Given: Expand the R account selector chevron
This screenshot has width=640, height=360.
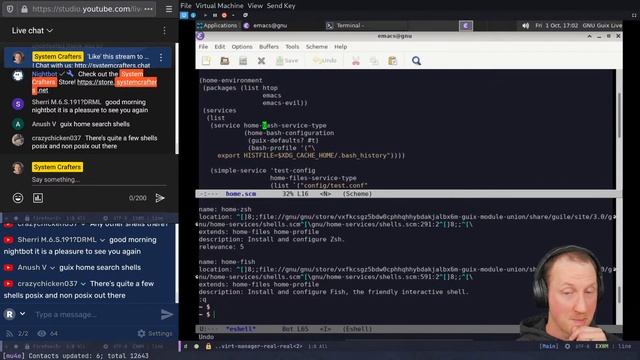Looking at the screenshot, I should point(22,314).
